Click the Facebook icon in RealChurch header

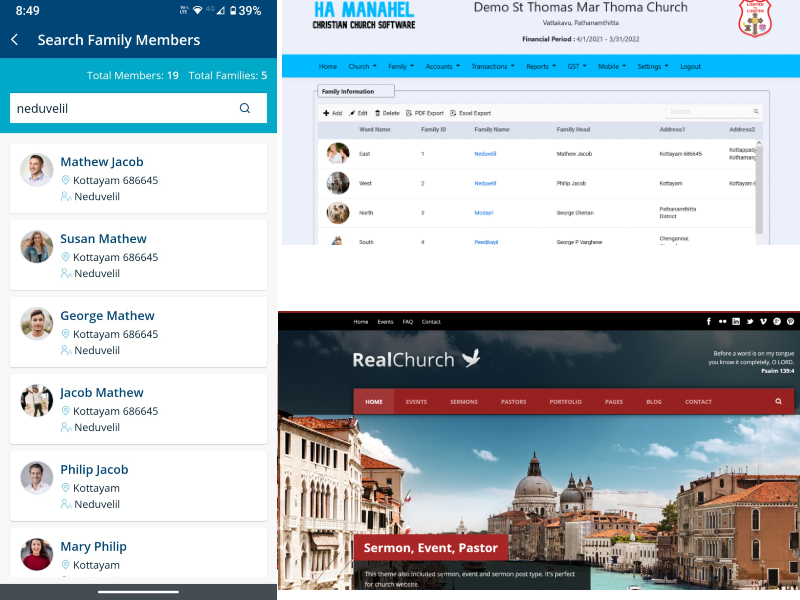(709, 321)
